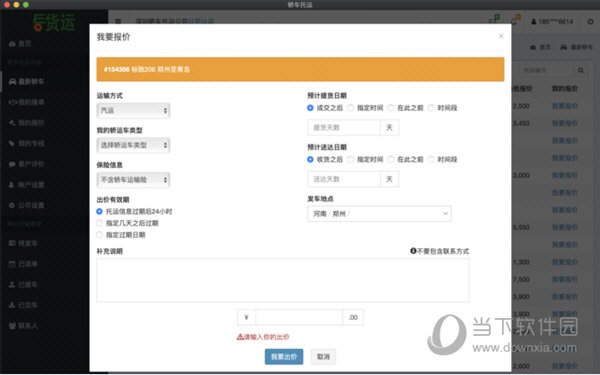Screen dimensions: 600x375
Task: Open 客户评价 comment item in the sidebar
Action: 26,164
